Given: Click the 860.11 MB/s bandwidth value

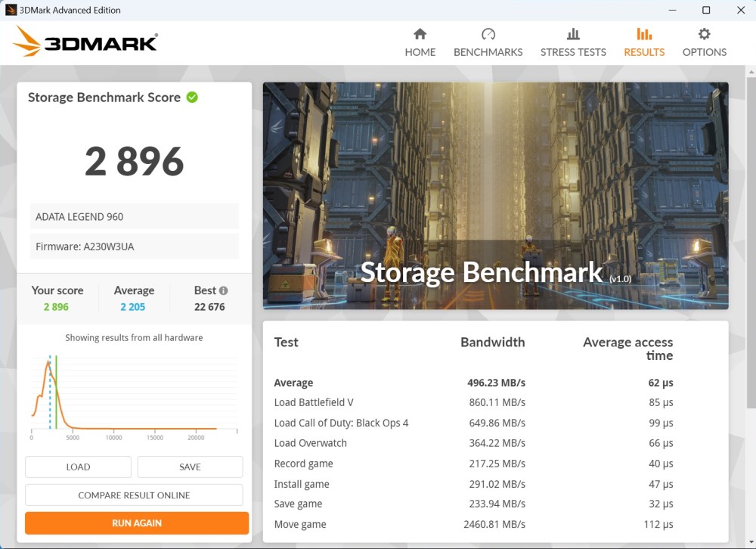Looking at the screenshot, I should click(497, 402).
